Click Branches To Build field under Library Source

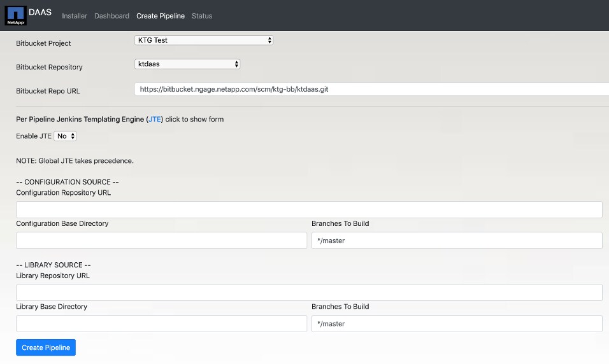point(456,323)
